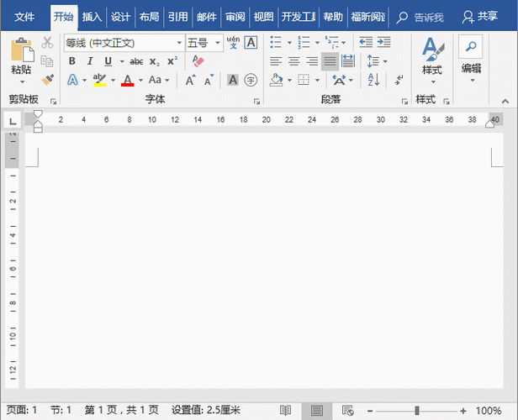518x420 pixels.
Task: Toggle Italic formatting
Action: (90, 61)
